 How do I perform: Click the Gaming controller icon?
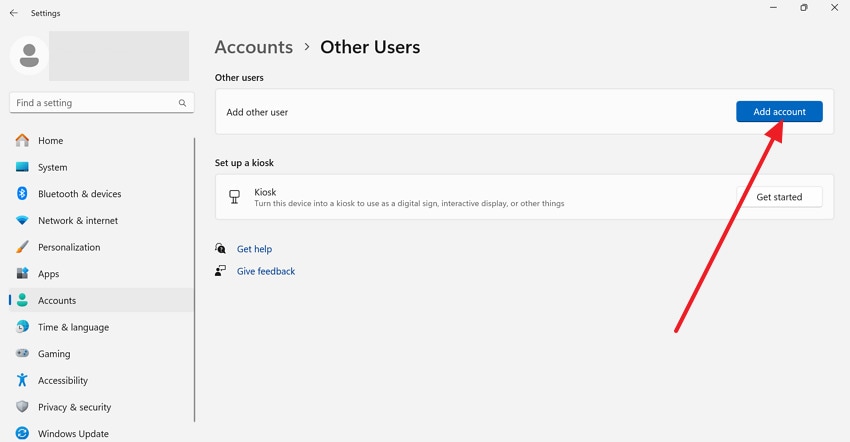point(22,353)
